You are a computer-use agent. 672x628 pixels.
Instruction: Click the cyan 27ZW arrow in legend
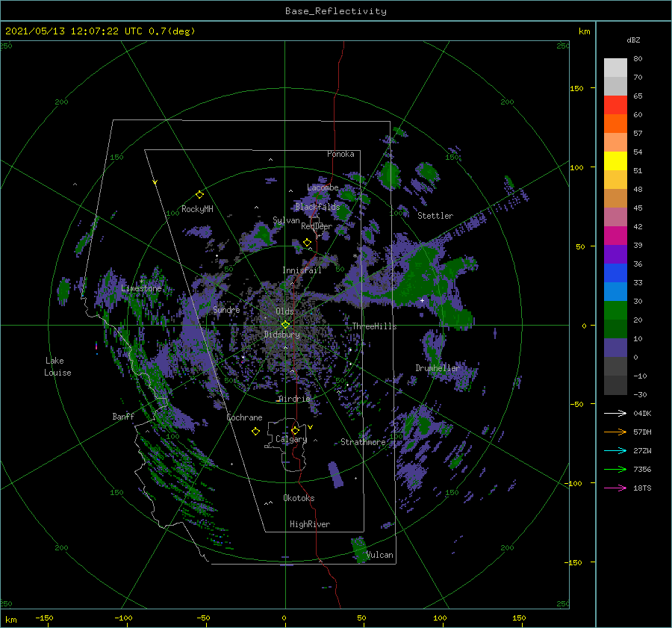pyautogui.click(x=615, y=450)
